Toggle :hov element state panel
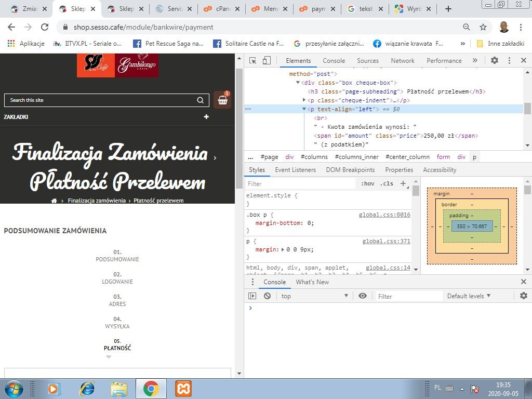 [367, 183]
